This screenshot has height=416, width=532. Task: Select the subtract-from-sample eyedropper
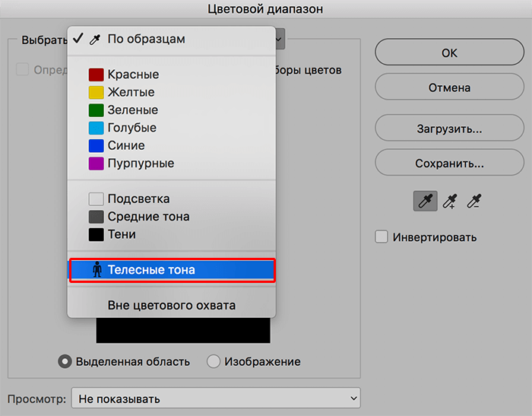pyautogui.click(x=474, y=201)
